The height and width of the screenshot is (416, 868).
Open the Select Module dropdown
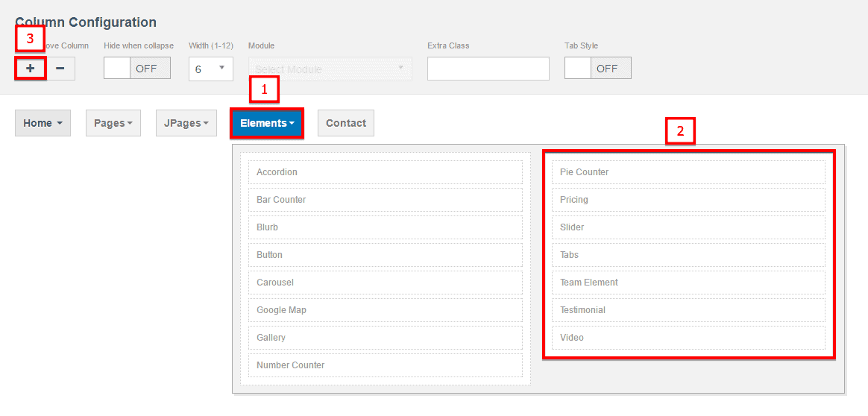tap(330, 69)
